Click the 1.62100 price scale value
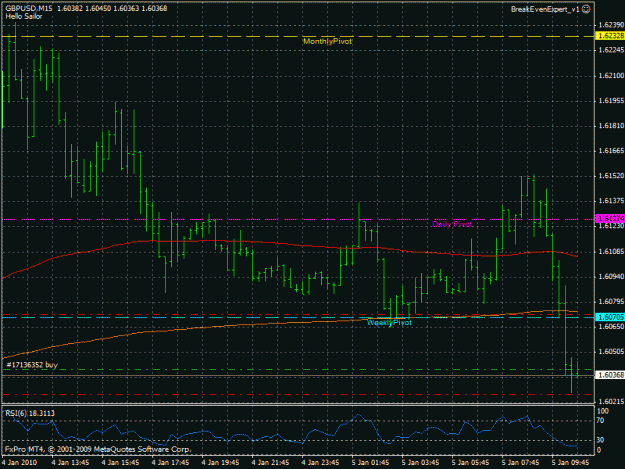 tap(611, 76)
